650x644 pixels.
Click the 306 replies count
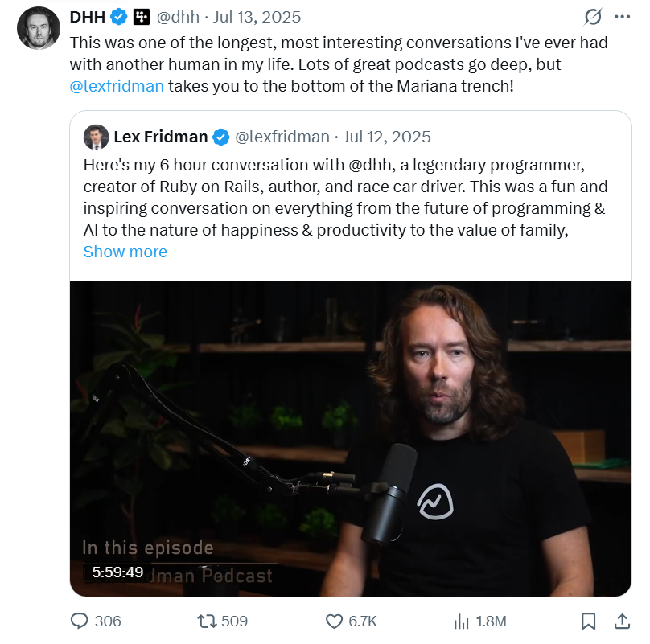point(102,621)
